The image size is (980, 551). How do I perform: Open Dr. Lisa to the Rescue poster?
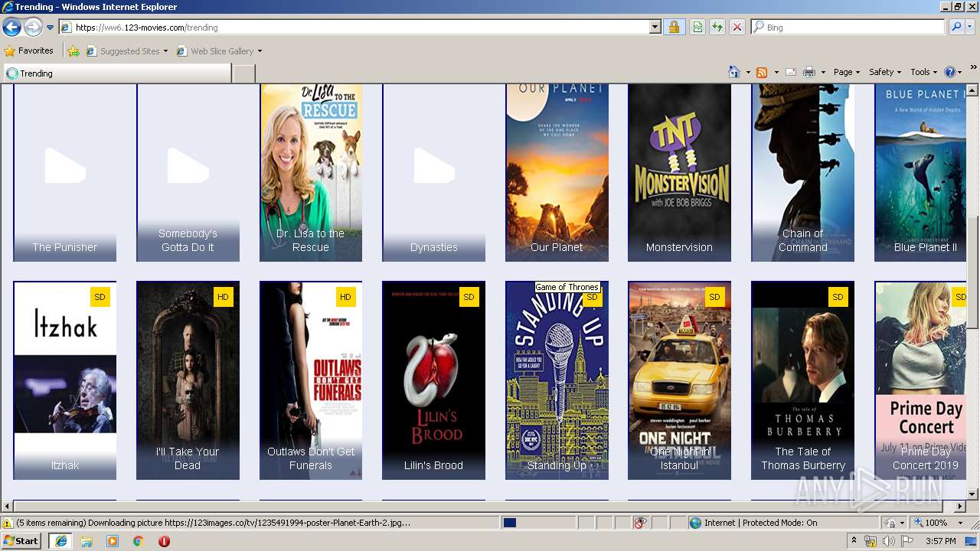click(311, 173)
